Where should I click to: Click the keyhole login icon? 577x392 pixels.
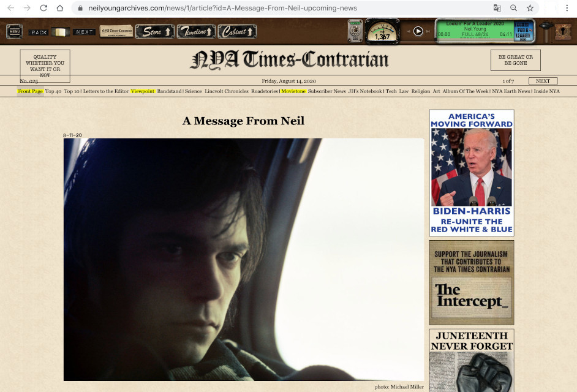(563, 32)
